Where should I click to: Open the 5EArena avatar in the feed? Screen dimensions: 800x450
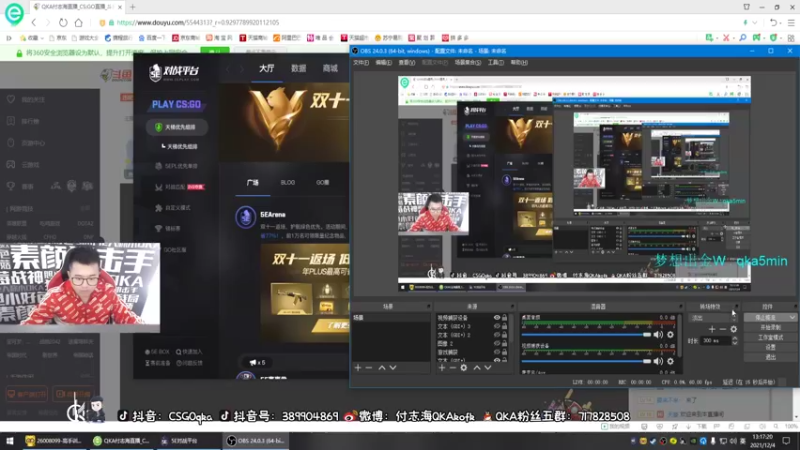(245, 217)
